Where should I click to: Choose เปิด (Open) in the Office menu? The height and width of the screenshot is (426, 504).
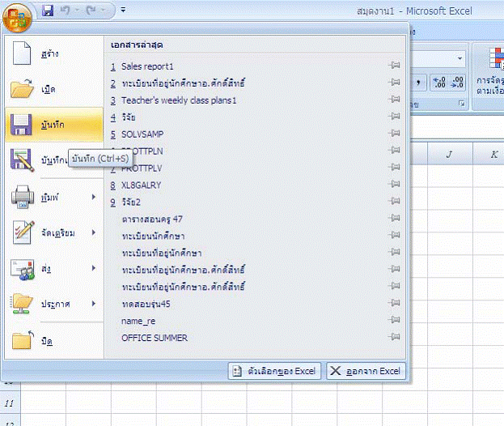(x=54, y=89)
